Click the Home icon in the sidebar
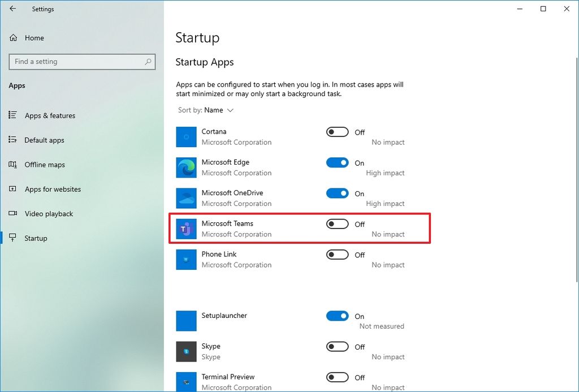The image size is (579, 392). point(12,37)
